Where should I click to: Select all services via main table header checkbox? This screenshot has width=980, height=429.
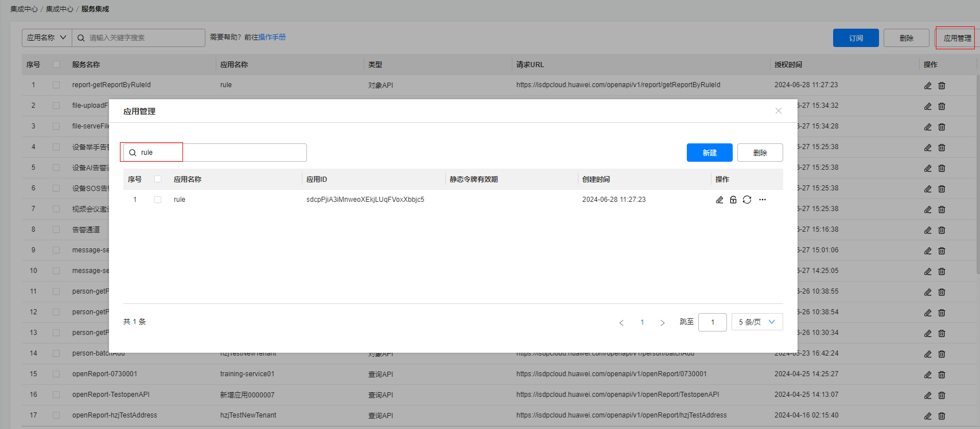56,64
